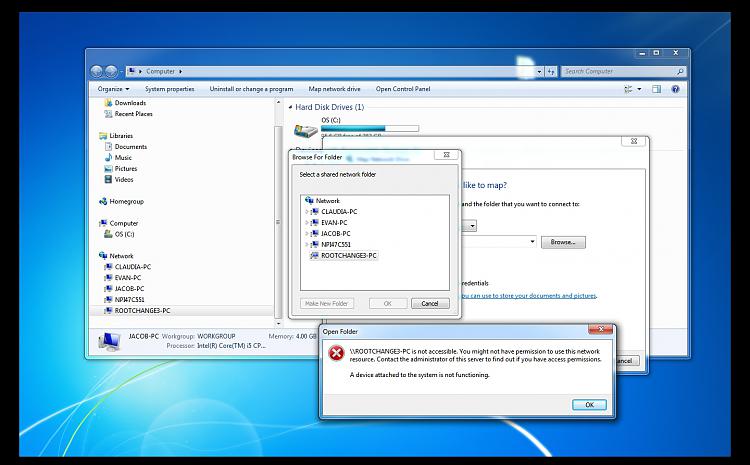Open the Organize menu
Image resolution: width=750 pixels, height=465 pixels.
tap(113, 89)
